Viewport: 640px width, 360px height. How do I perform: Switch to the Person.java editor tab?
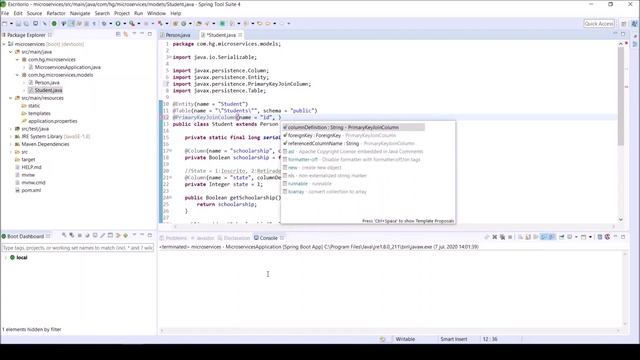(x=178, y=35)
